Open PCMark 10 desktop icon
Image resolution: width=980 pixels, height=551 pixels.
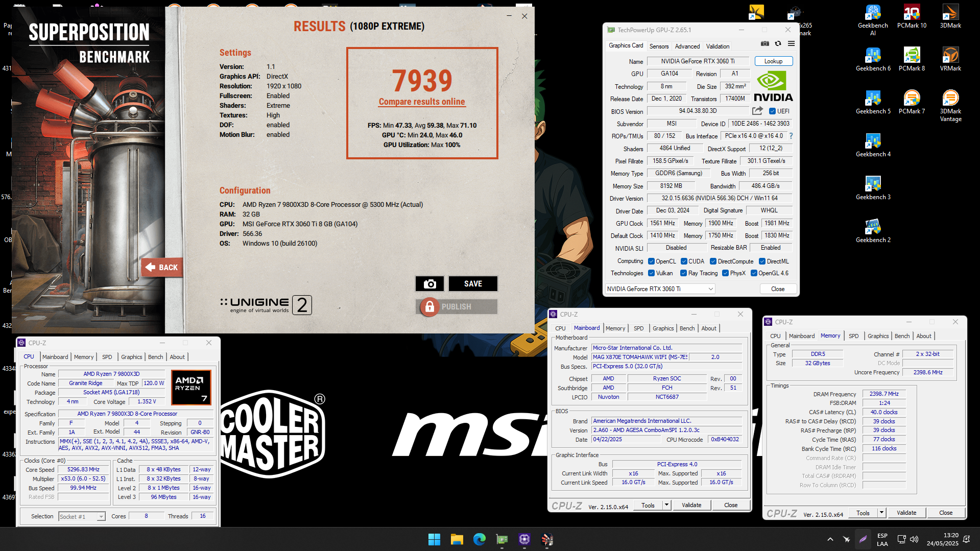click(x=912, y=16)
